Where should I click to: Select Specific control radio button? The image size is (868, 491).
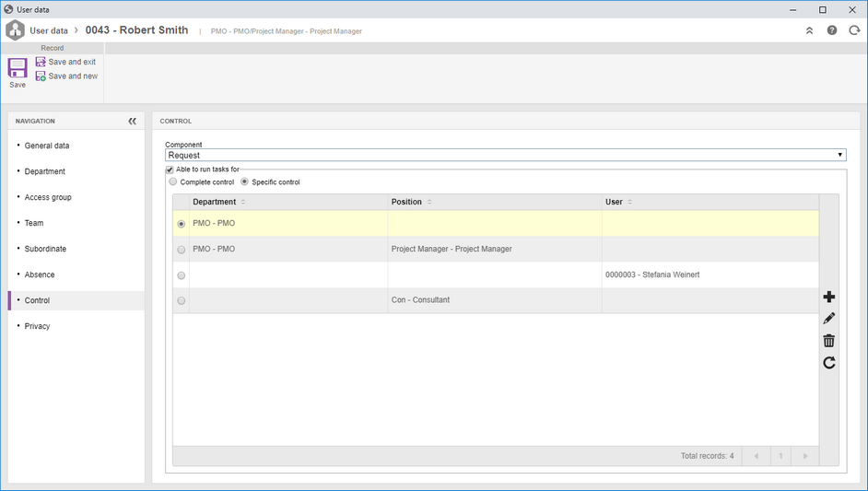point(244,181)
